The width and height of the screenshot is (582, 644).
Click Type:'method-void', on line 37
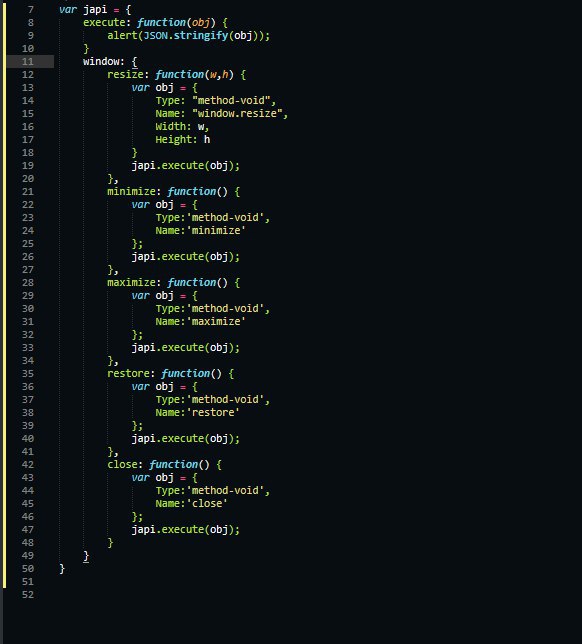point(213,400)
